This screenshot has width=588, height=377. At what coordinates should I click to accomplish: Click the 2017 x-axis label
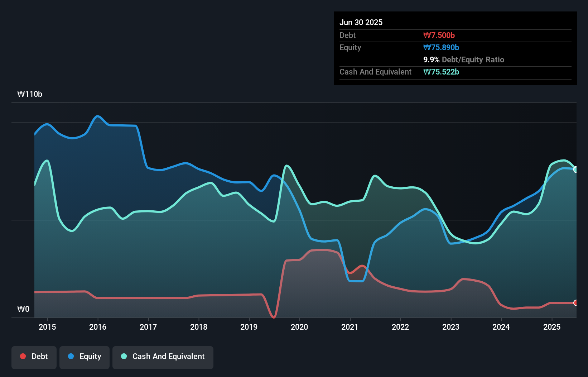148,327
